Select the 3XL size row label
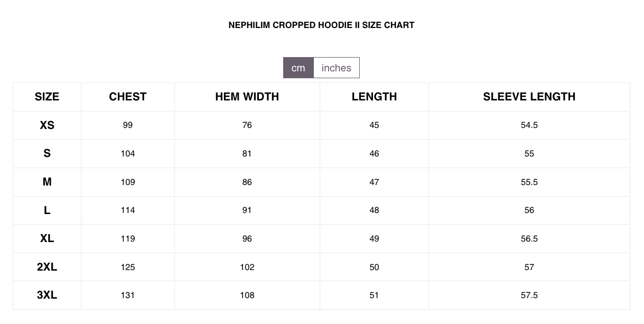This screenshot has width=644, height=324. click(x=47, y=295)
